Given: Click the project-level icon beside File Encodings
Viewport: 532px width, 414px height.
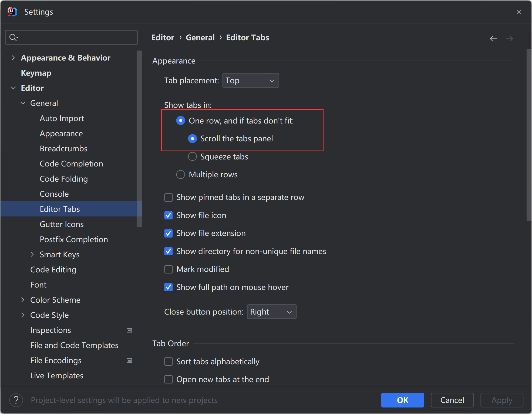Looking at the screenshot, I should [129, 360].
